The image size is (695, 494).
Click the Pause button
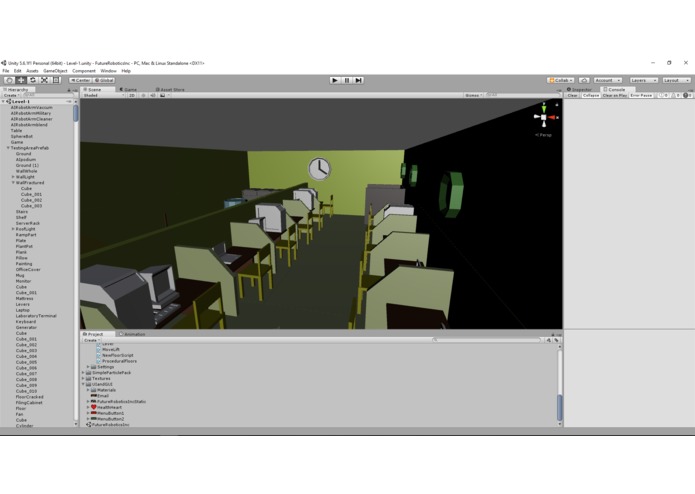point(347,80)
